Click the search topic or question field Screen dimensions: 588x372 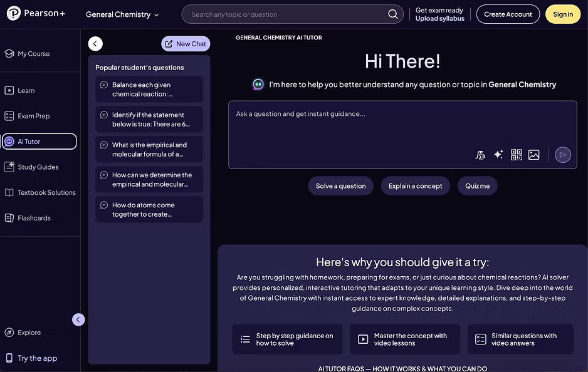[293, 14]
